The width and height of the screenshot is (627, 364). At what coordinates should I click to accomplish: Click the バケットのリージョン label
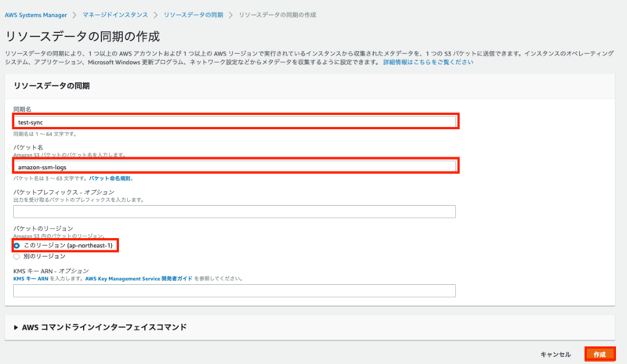(x=43, y=228)
